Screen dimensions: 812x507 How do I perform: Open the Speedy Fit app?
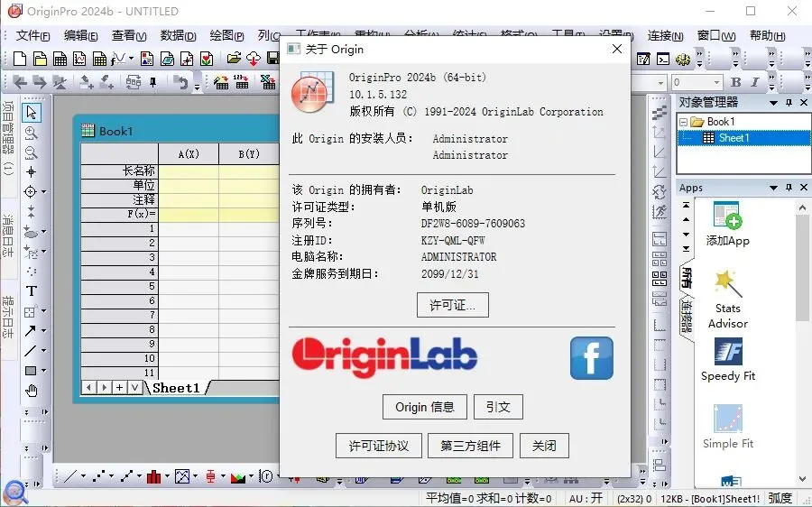coord(727,360)
